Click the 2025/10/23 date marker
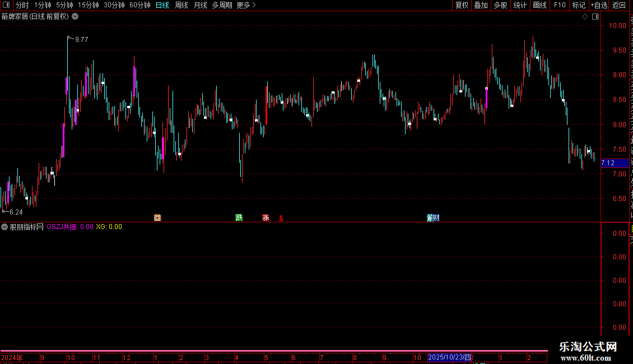 (x=449, y=357)
